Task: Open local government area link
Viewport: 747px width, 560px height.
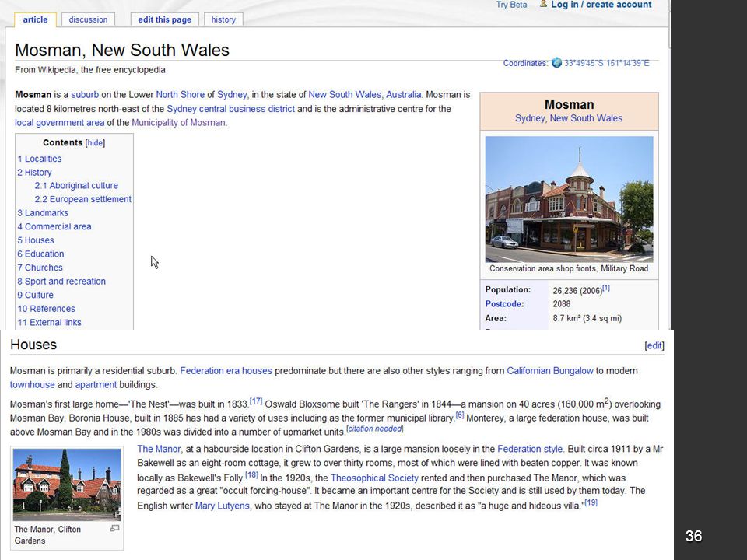Action: 60,122
